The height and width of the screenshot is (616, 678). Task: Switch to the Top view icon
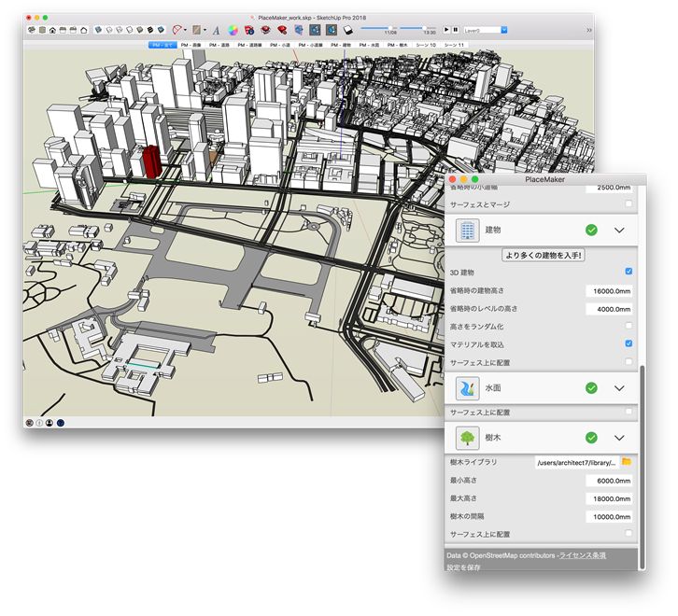pyautogui.click(x=42, y=30)
